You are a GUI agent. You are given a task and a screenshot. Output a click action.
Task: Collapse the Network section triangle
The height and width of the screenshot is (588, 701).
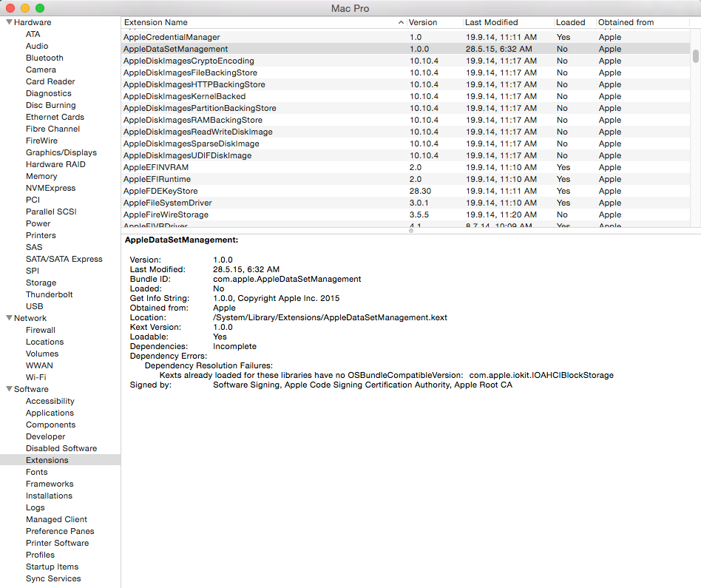(9, 318)
